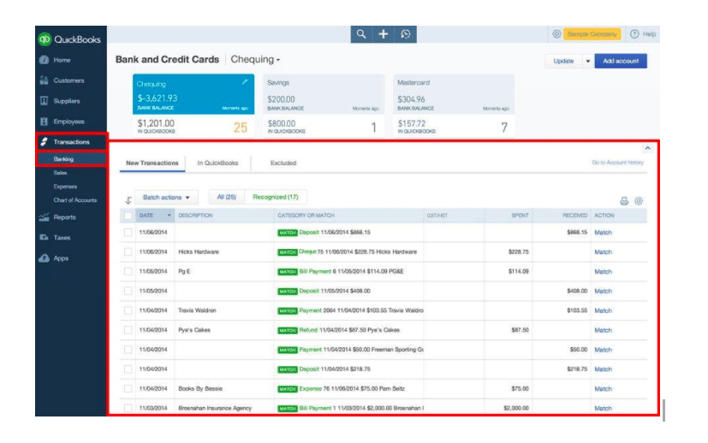This screenshot has width=708, height=443.
Task: Open the Update button dropdown arrow
Action: [x=587, y=61]
